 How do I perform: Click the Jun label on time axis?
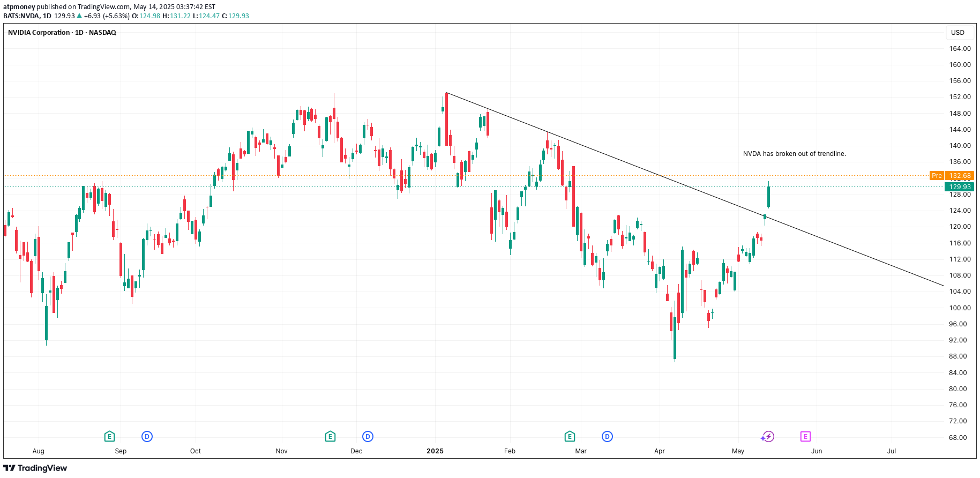817,451
